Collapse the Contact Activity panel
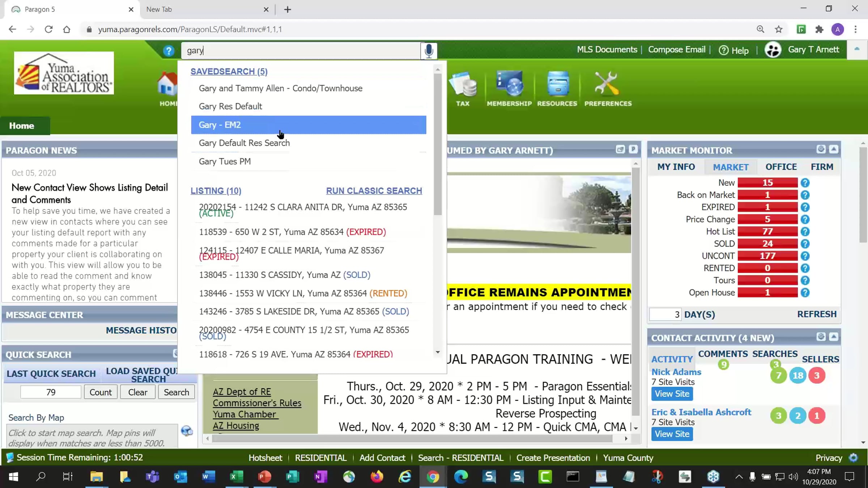Image resolution: width=868 pixels, height=488 pixels. 834,337
